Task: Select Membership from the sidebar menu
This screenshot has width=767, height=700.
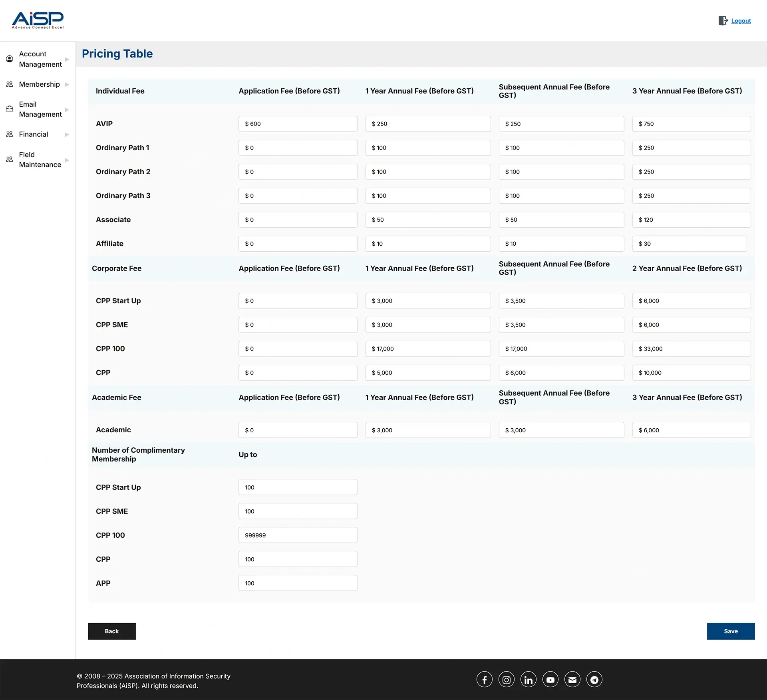Action: click(x=40, y=84)
